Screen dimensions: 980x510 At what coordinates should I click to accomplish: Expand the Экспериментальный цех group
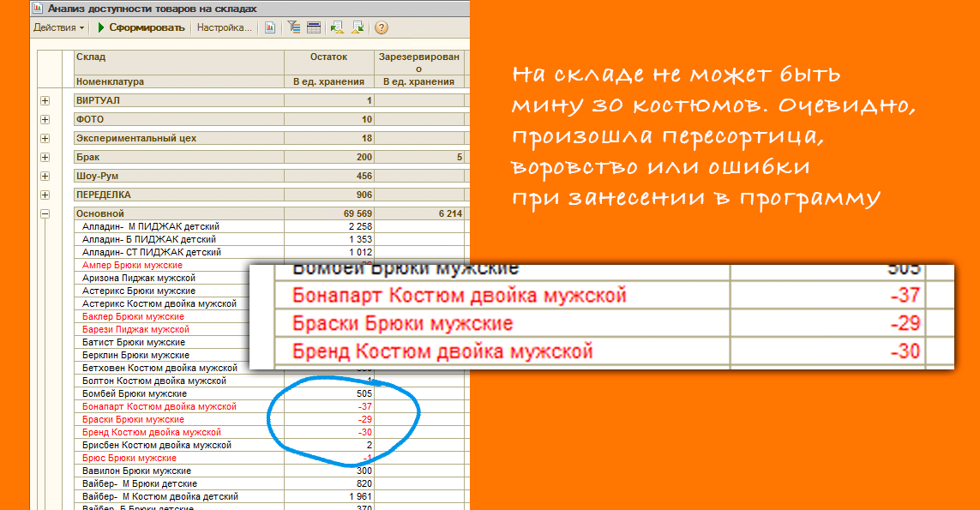pyautogui.click(x=45, y=138)
